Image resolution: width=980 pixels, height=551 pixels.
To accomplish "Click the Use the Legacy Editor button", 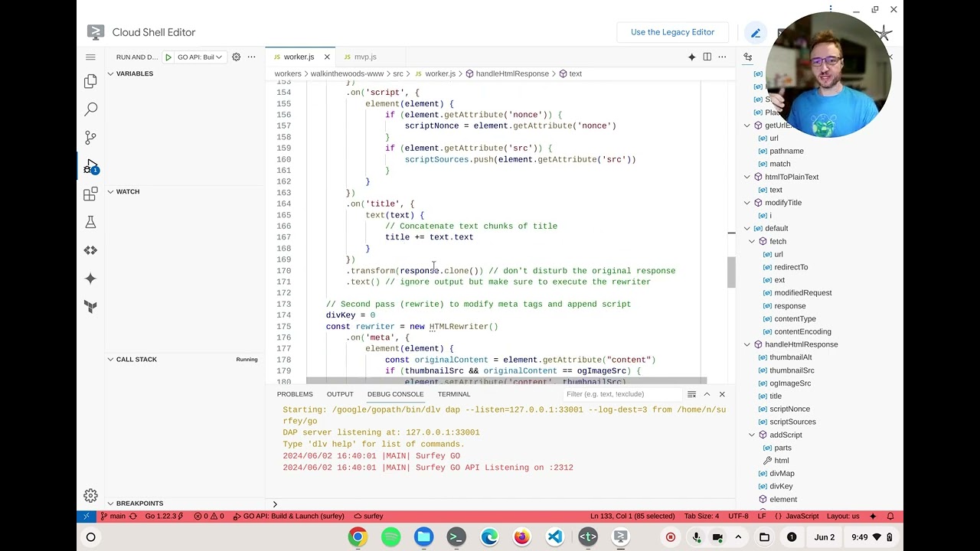I will coord(672,32).
